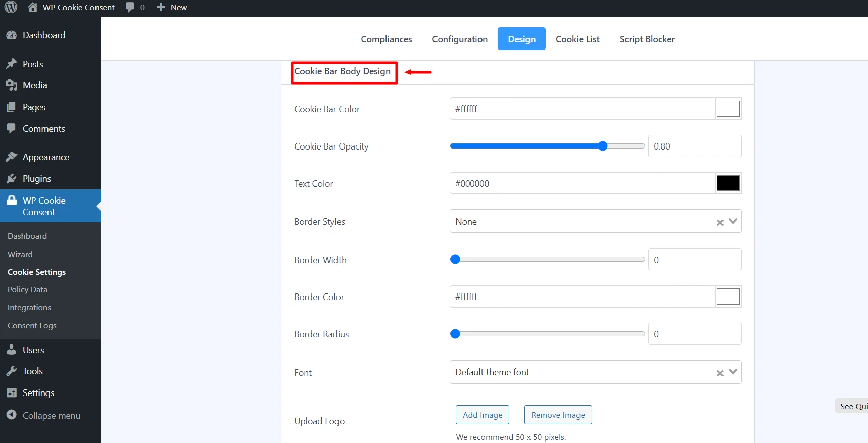Click the Appearance paintbrush icon
Screen dimensions: 868x443
pos(11,157)
